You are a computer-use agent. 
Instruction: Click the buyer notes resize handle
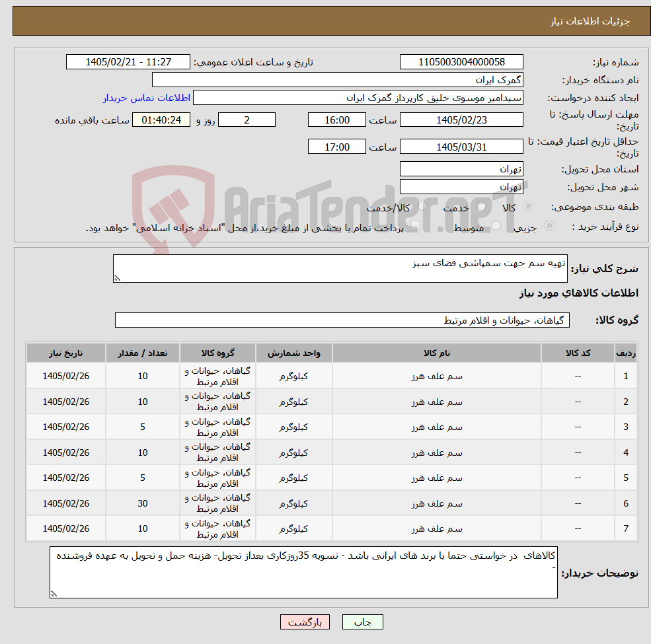click(x=54, y=594)
